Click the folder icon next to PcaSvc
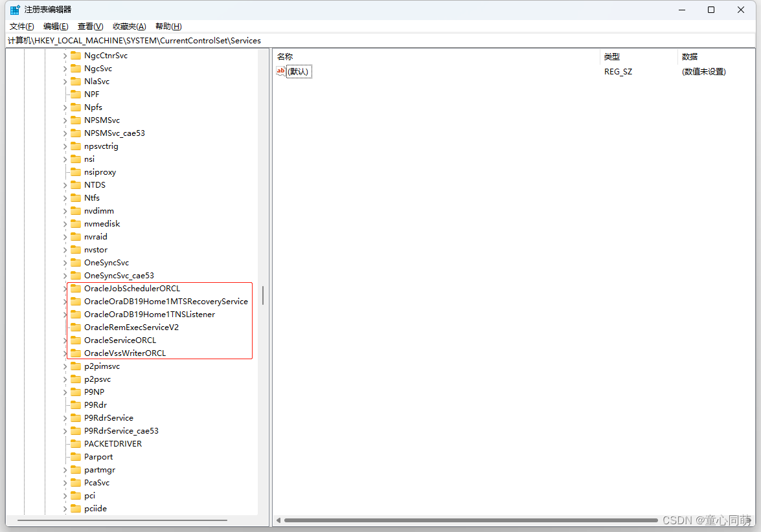761x532 pixels. click(76, 483)
